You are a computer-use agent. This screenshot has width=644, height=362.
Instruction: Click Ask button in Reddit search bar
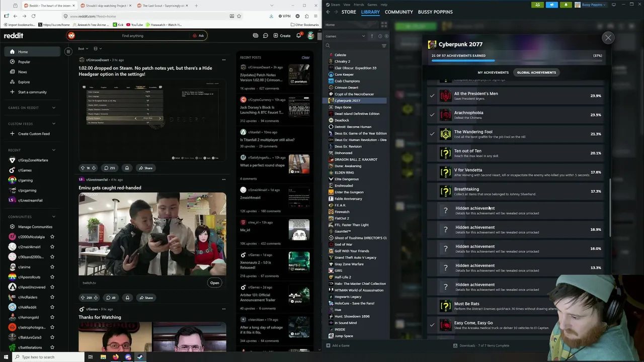tap(198, 36)
